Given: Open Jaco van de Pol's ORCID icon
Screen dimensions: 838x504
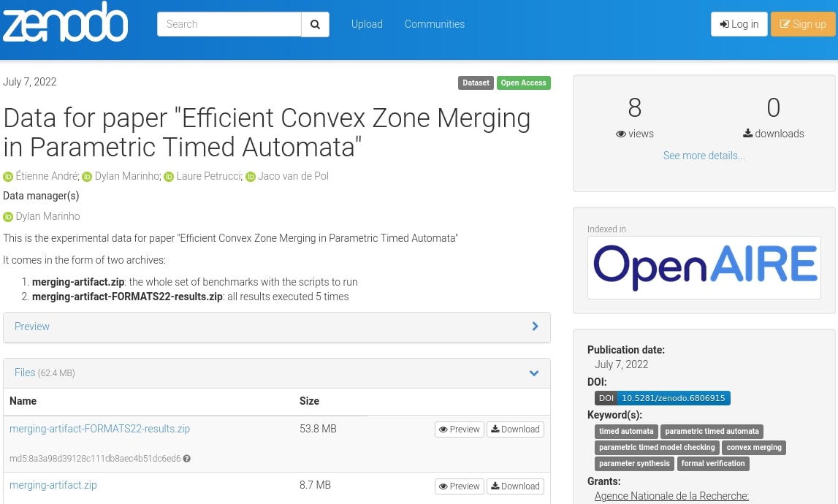Looking at the screenshot, I should 251,177.
